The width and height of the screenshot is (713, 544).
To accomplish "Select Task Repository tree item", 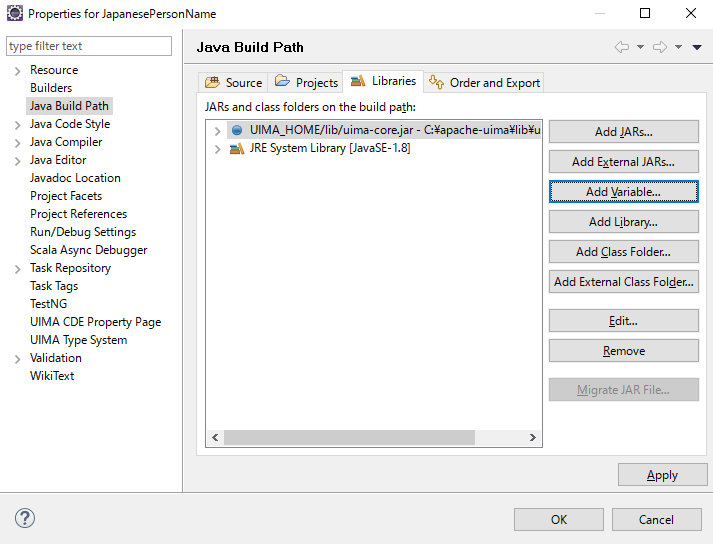I will (x=70, y=268).
